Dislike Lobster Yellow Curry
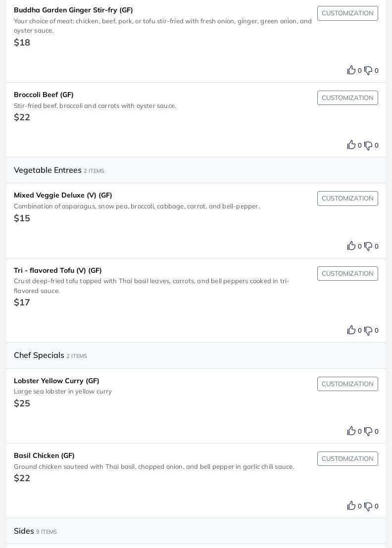This screenshot has width=392, height=548. pos(368,431)
